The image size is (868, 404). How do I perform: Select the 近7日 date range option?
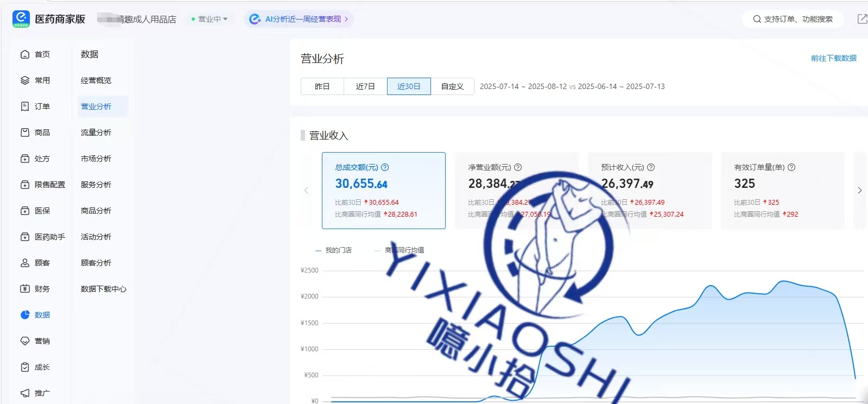(365, 86)
